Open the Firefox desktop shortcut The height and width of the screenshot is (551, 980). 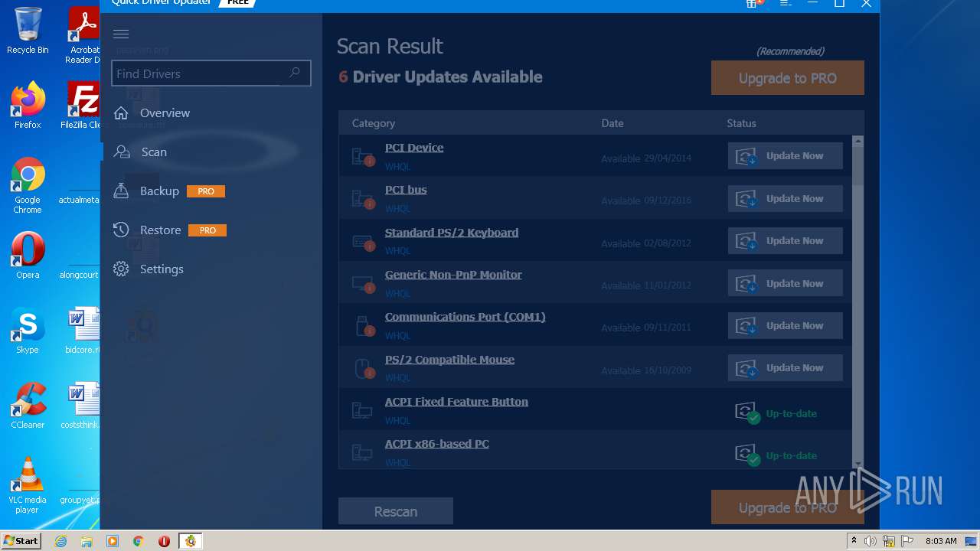[x=28, y=106]
